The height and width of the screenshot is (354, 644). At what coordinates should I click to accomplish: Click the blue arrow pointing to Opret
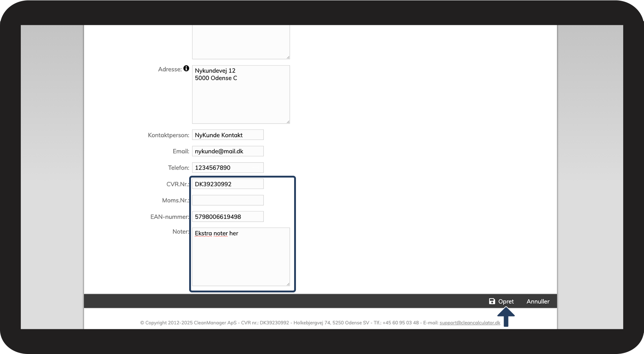point(506,317)
